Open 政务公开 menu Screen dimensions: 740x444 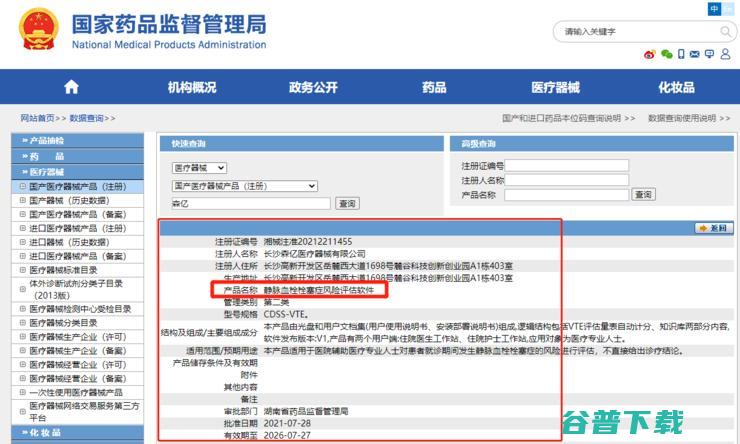point(313,87)
